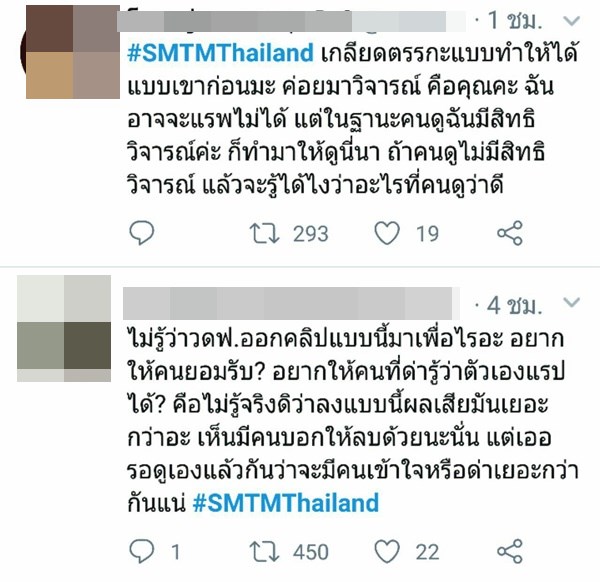
Task: Open the second tweet's text body
Action: click(352, 421)
